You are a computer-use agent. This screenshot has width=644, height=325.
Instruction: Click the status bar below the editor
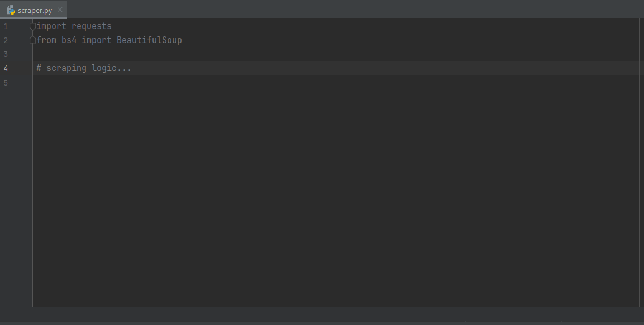[x=322, y=314]
